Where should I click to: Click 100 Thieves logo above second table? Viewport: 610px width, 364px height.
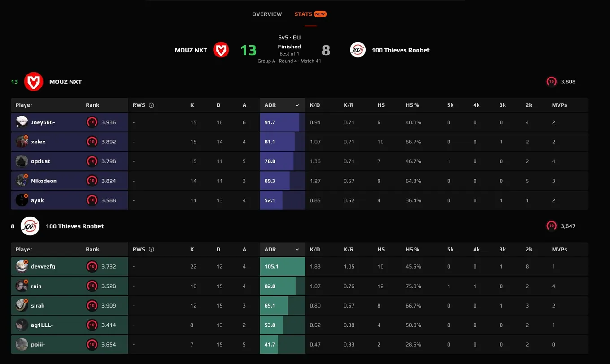[30, 226]
